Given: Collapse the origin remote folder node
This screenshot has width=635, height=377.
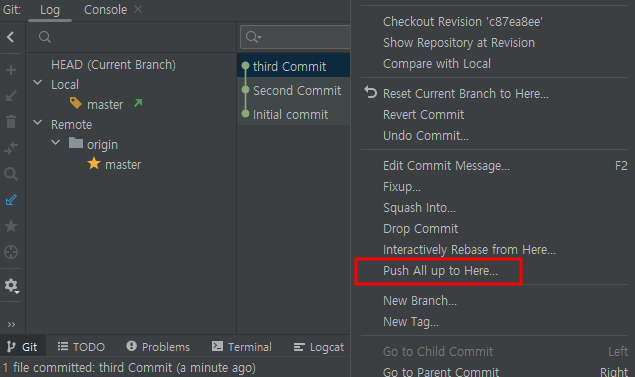Looking at the screenshot, I should click(56, 143).
